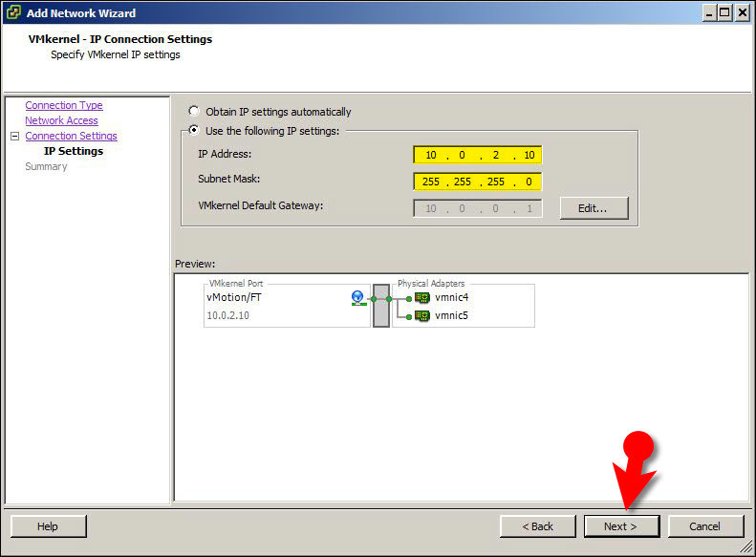Screen dimensions: 756x557
Task: Click the vmnic4 adapter card icon
Action: pyautogui.click(x=421, y=298)
